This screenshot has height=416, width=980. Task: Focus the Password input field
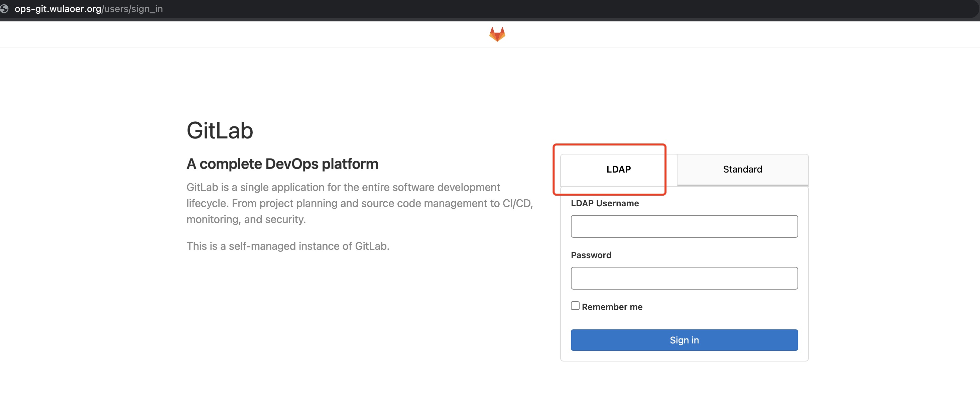[684, 278]
